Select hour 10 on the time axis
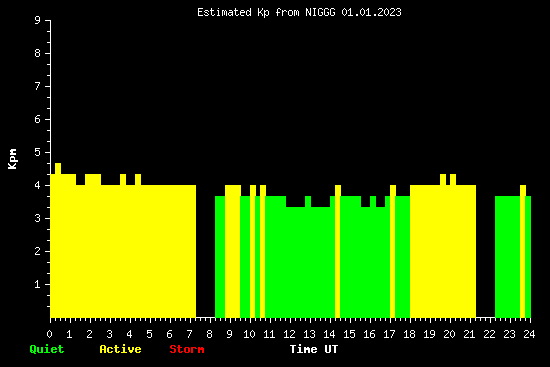The width and height of the screenshot is (550, 367). (249, 334)
